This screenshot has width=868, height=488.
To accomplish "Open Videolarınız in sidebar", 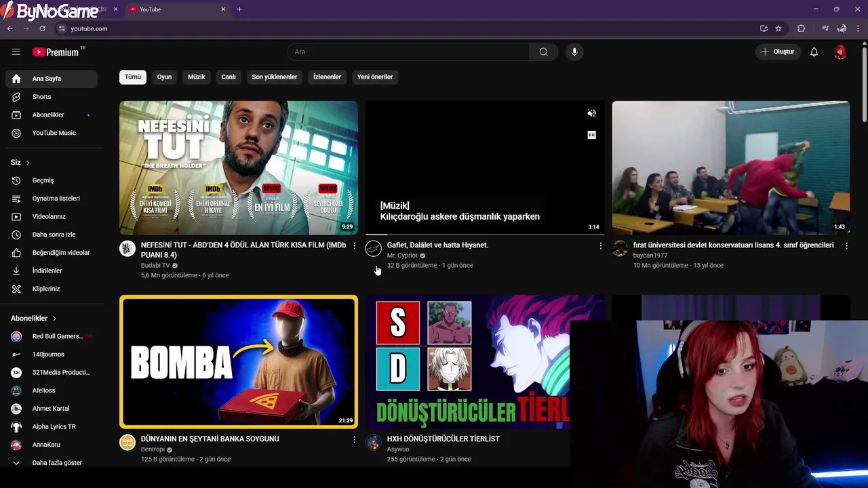I will point(52,216).
